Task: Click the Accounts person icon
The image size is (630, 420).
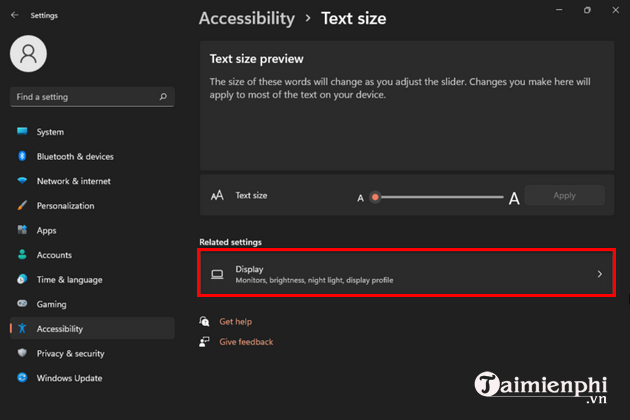Action: 22,254
